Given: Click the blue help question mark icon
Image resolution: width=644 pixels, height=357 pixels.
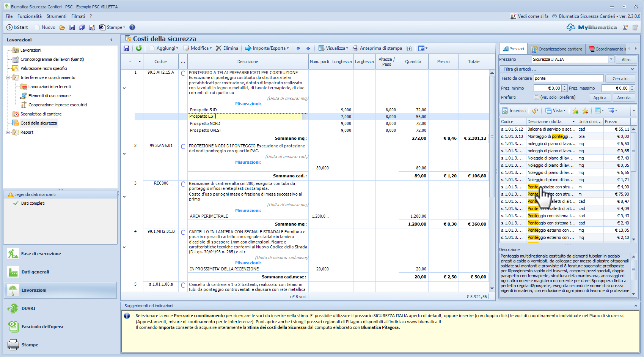Looking at the screenshot, I should 132,27.
